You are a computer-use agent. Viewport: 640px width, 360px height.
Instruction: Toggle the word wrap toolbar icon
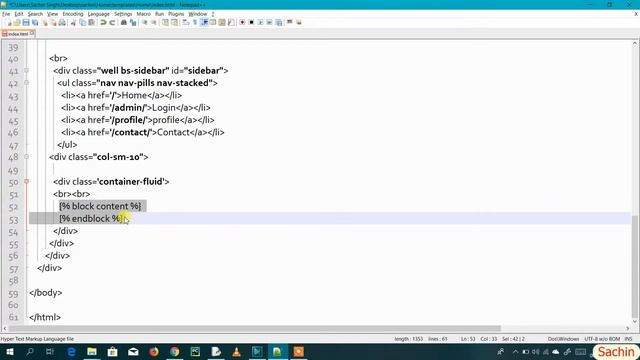click(186, 22)
